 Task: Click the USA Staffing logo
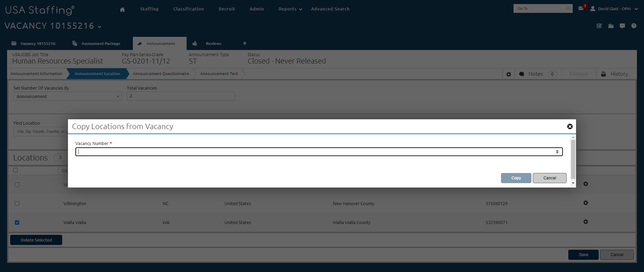pyautogui.click(x=40, y=10)
